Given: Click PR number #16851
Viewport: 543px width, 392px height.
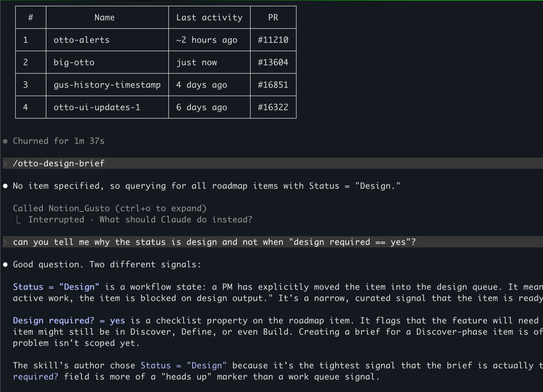Looking at the screenshot, I should click(x=273, y=85).
